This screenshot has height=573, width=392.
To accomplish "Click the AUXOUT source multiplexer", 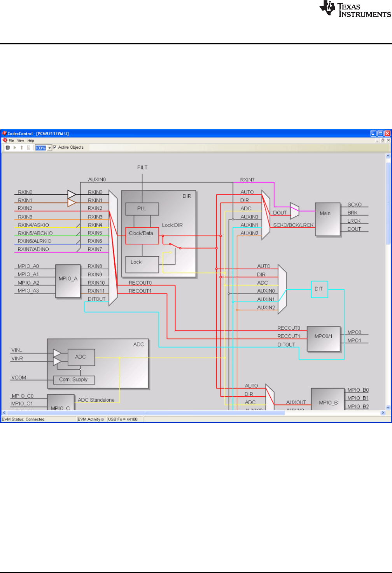I will pyautogui.click(x=270, y=397).
